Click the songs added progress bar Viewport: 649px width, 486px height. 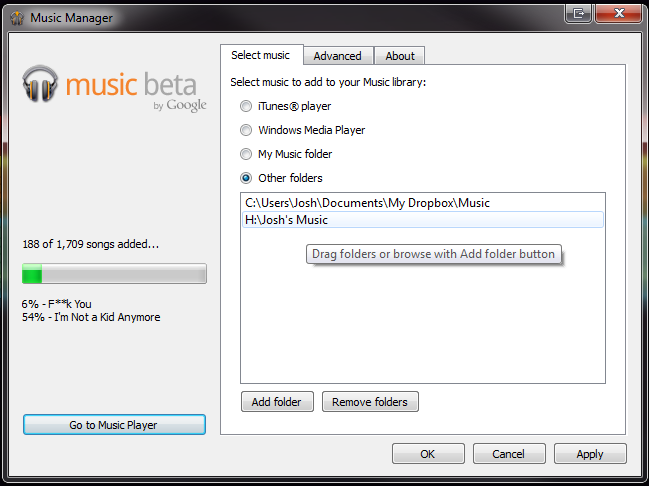pos(114,274)
